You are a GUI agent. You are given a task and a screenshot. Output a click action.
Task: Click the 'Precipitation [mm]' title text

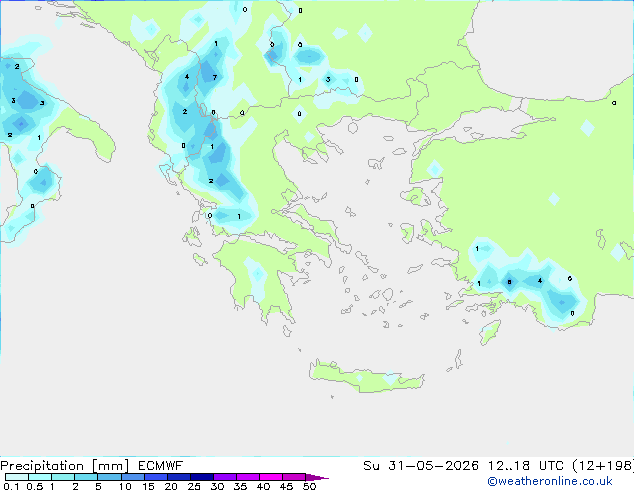coord(65,466)
